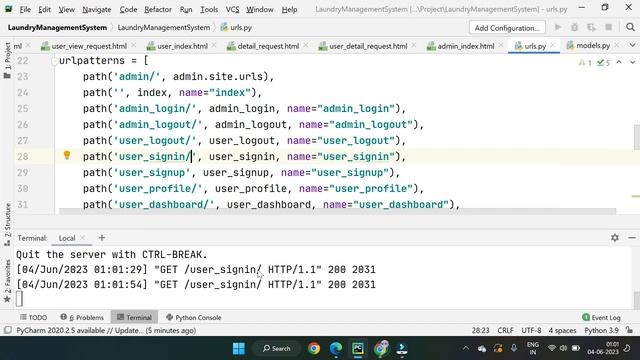This screenshot has width=640, height=360.
Task: Click LaundryManagementSystem root breadcrumb
Action: (57, 27)
